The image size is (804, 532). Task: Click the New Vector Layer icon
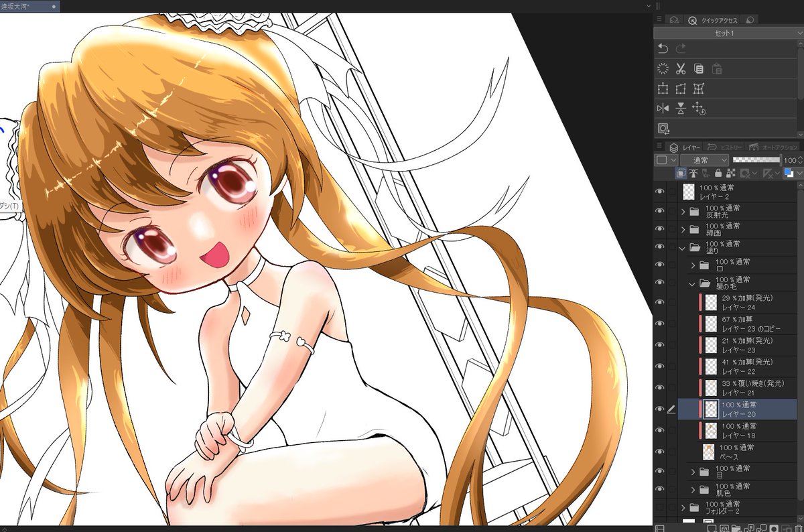pos(724,528)
